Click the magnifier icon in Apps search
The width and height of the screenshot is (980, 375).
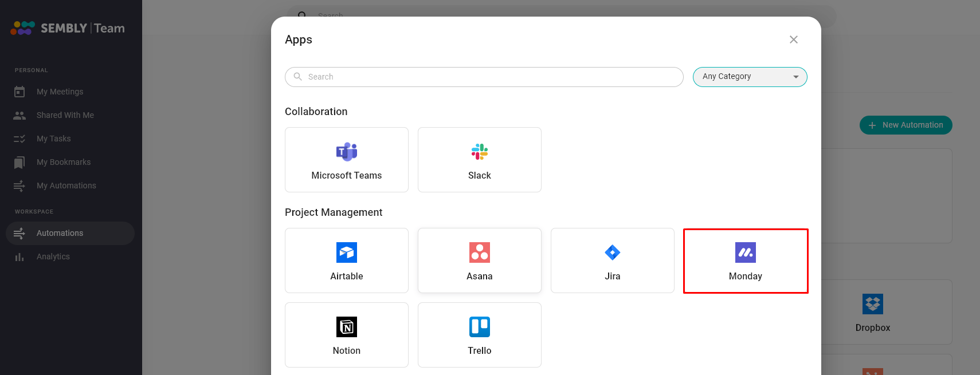pyautogui.click(x=298, y=77)
